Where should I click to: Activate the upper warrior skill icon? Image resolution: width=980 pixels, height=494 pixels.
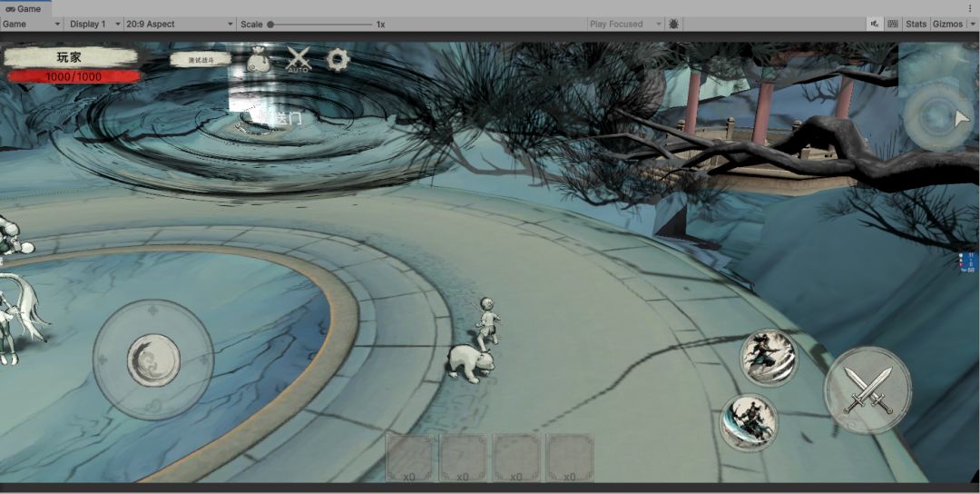pos(769,357)
